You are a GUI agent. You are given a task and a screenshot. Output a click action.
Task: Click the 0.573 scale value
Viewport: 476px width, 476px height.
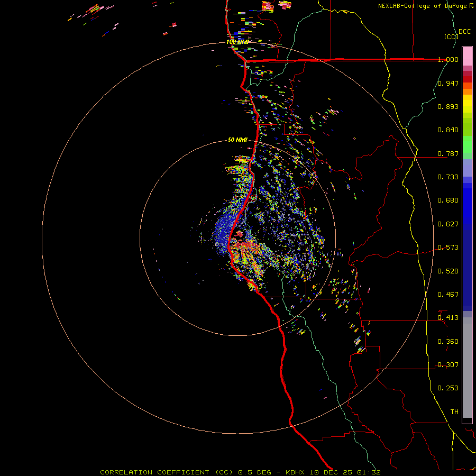coord(448,248)
